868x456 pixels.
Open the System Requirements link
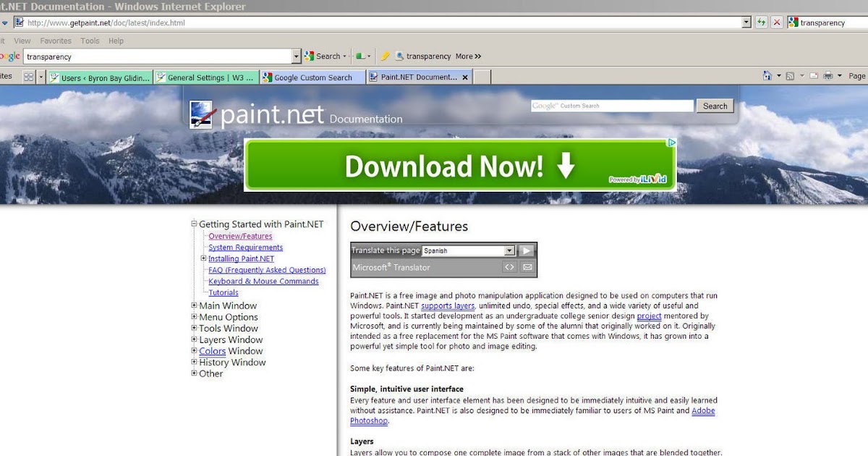coord(245,248)
